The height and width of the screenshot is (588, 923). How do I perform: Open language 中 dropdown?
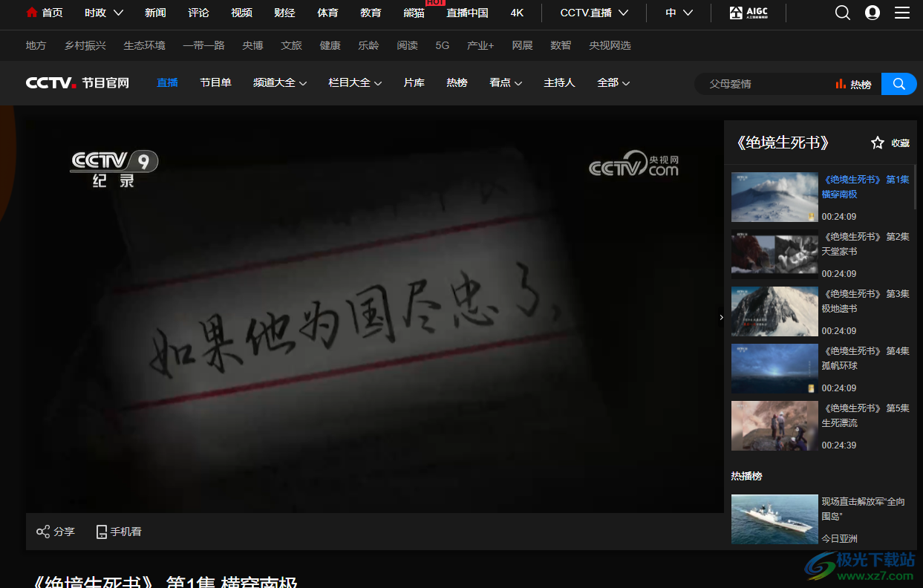pos(679,13)
